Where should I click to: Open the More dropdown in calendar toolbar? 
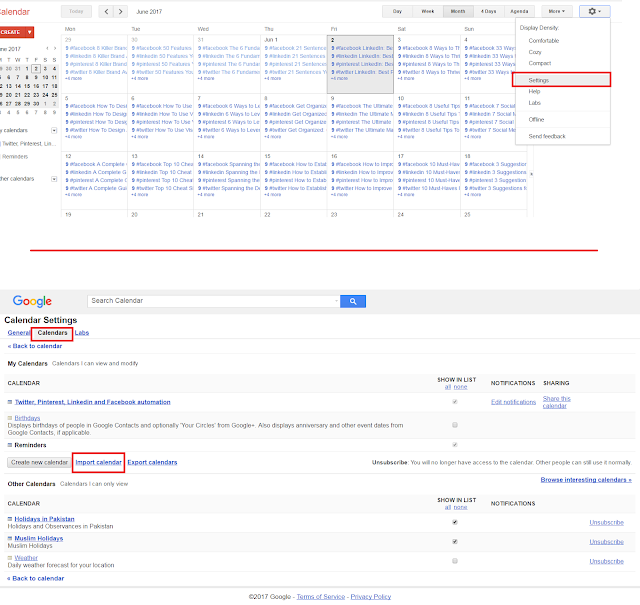pos(557,11)
